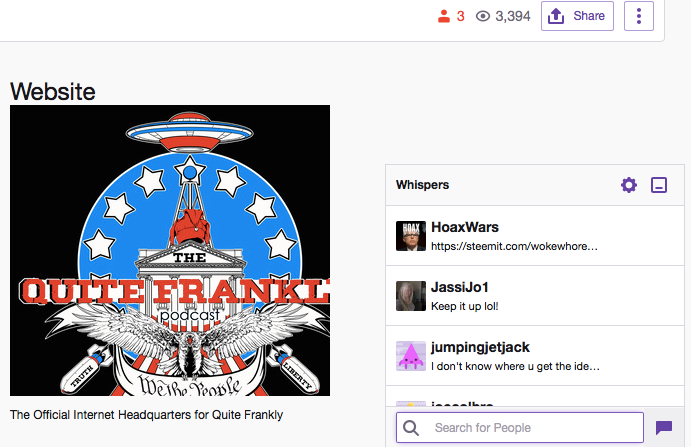Screen dimensions: 691x447
Task: Minimize the Whispers panel
Action: tap(659, 185)
